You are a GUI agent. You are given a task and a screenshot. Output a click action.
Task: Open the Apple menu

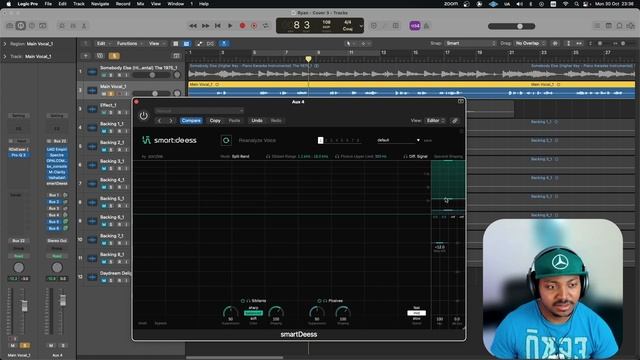9,4
